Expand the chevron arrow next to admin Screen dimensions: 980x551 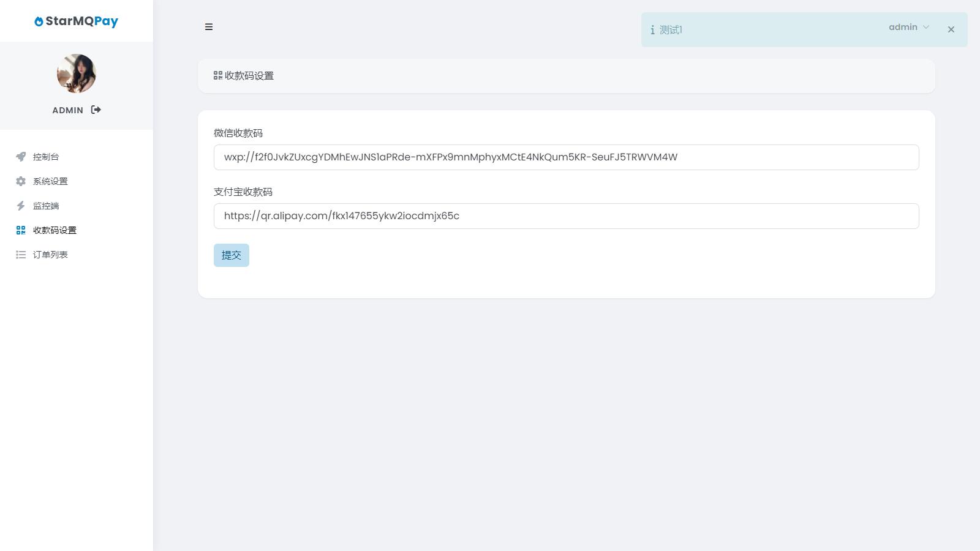click(x=926, y=27)
